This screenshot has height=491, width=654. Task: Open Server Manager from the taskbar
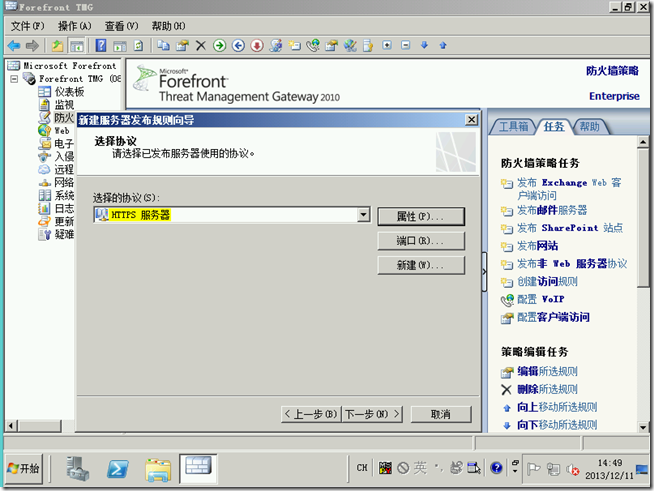(x=77, y=468)
